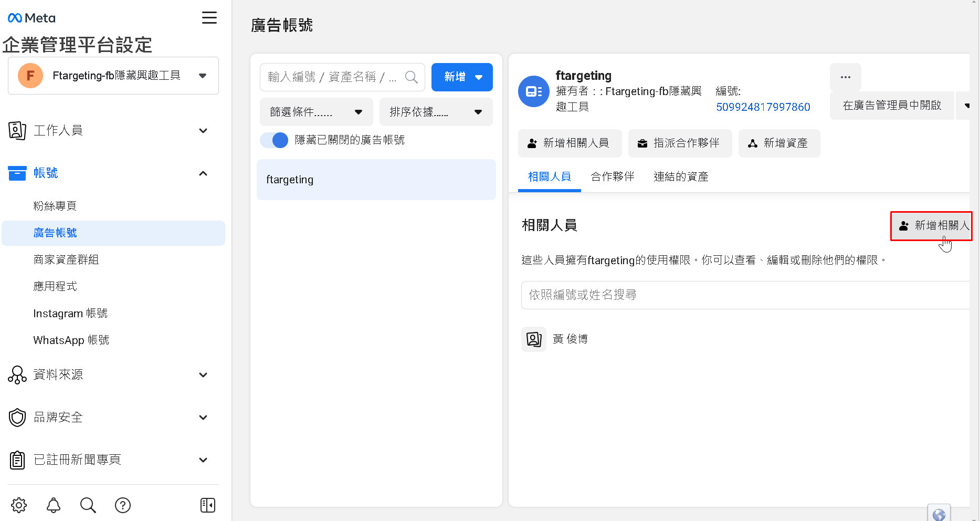
Task: Select 應用程式 menu item
Action: (x=113, y=286)
